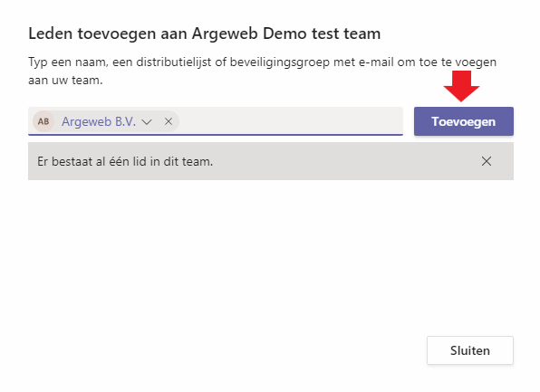Image resolution: width=540 pixels, height=392 pixels.
Task: Close the dialog with the Sluiten button
Action: (x=470, y=350)
